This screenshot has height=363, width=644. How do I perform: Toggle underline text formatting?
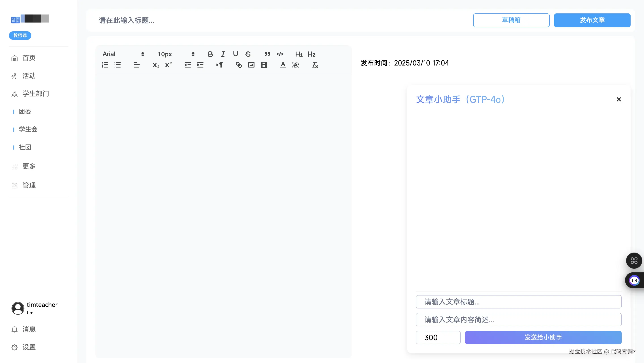[235, 54]
